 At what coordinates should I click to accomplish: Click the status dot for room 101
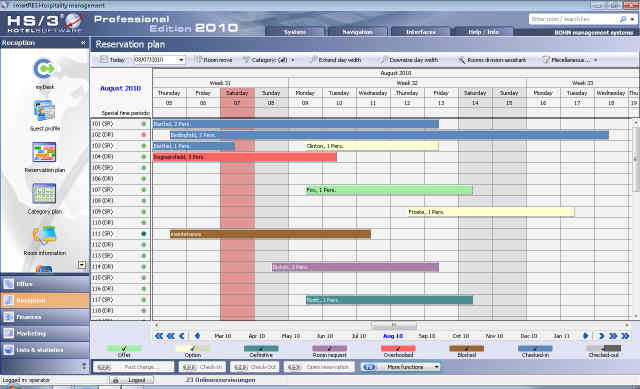tap(144, 124)
